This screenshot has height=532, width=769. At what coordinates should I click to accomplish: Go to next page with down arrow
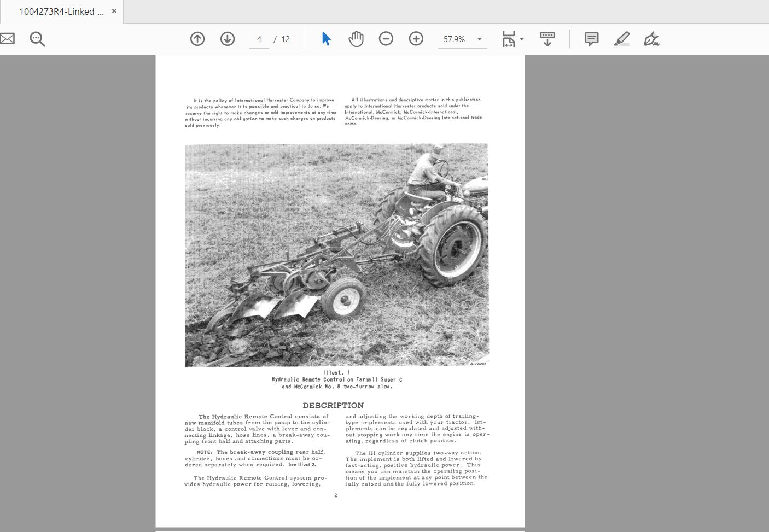click(228, 39)
